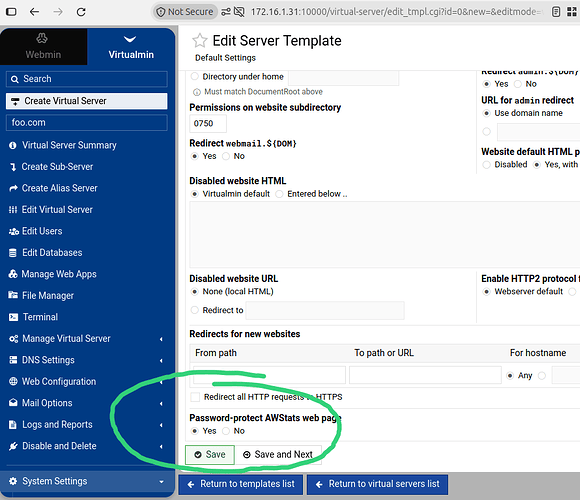580x500 pixels.
Task: Click Return to virtual servers list
Action: click(377, 484)
